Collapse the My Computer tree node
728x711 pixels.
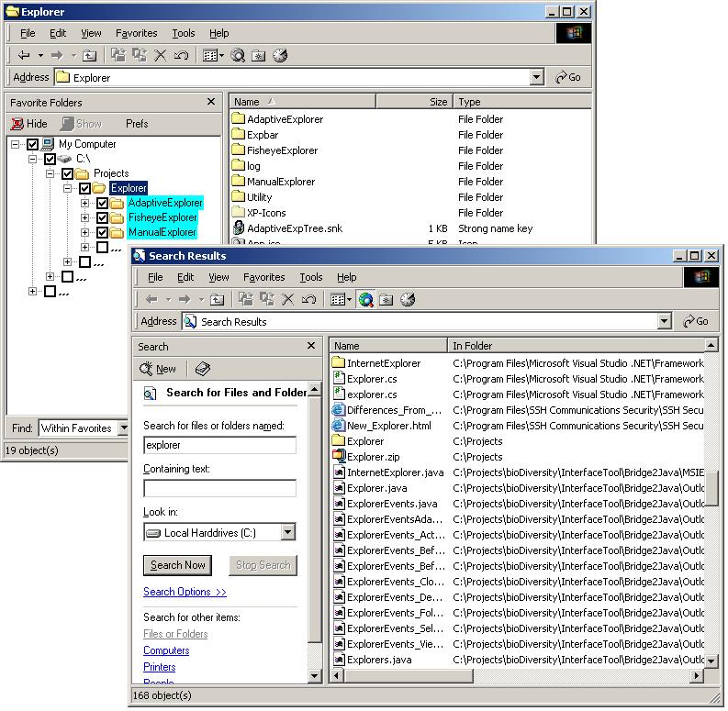(x=16, y=144)
